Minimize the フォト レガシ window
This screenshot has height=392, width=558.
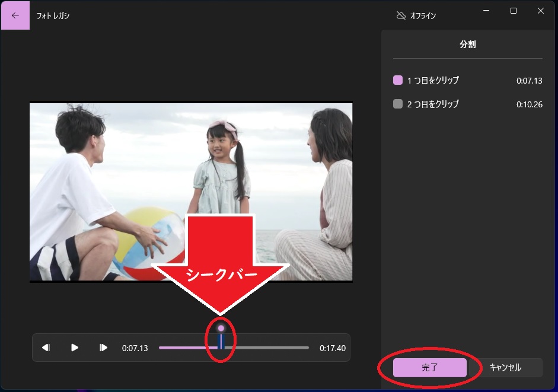coord(486,11)
